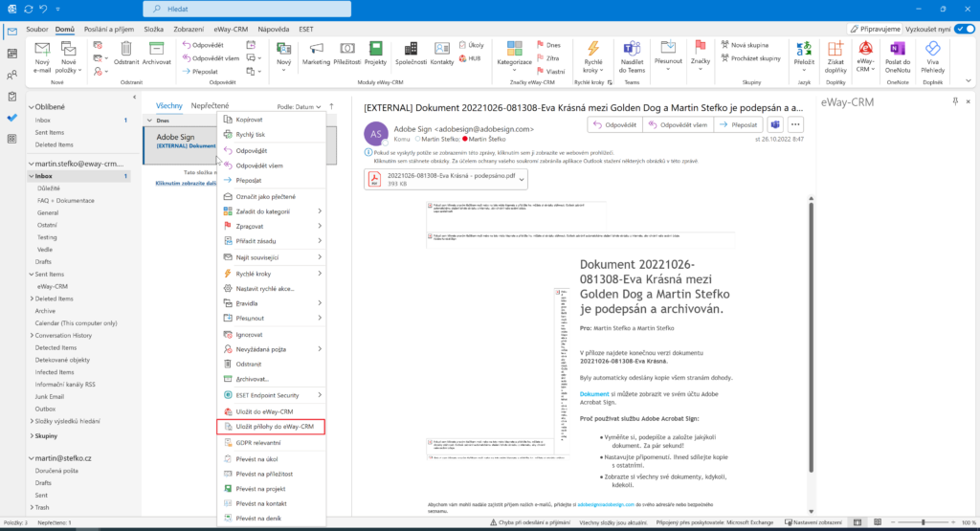Toggle the Vyzkoušet nyní switch
Viewport: 980px width, 531px height.
coord(965,29)
